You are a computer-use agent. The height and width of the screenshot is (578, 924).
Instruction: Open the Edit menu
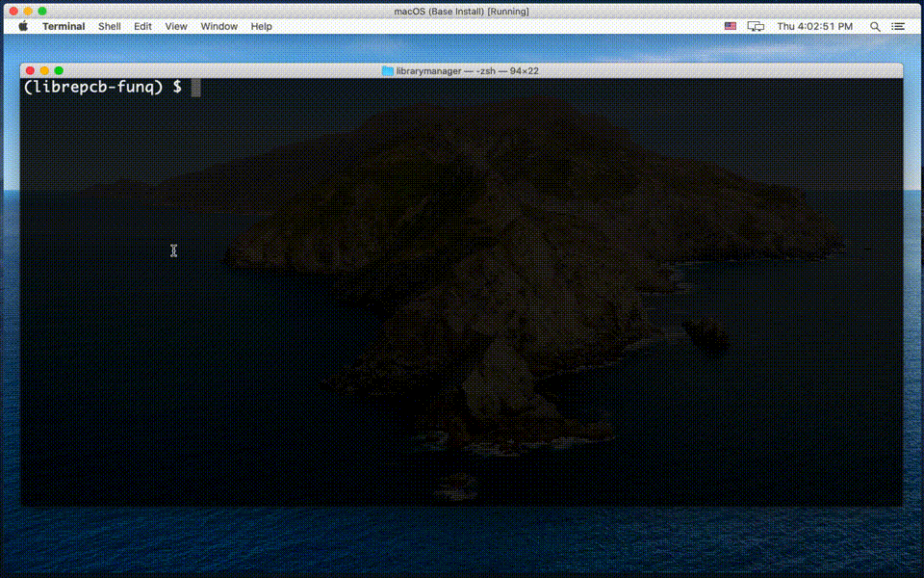point(142,26)
